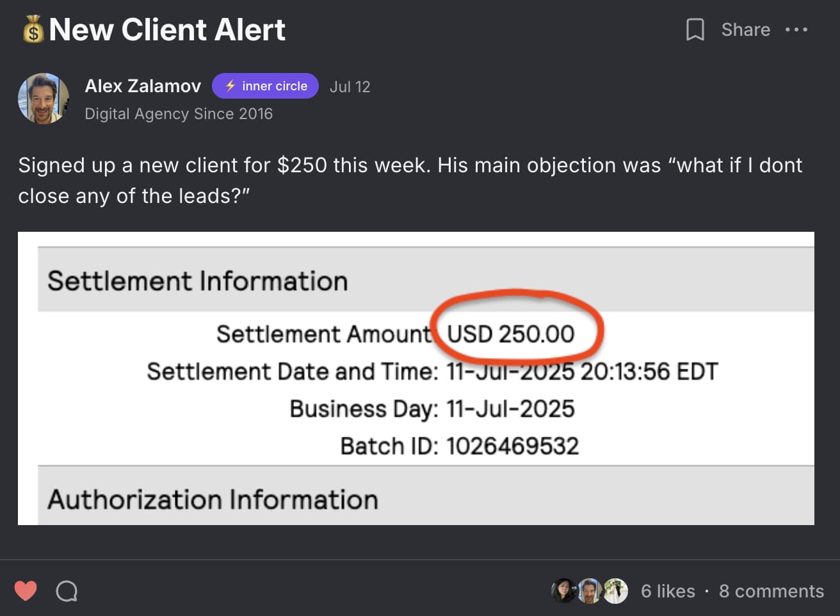Click the Share button
The width and height of the screenshot is (840, 616).
click(745, 29)
